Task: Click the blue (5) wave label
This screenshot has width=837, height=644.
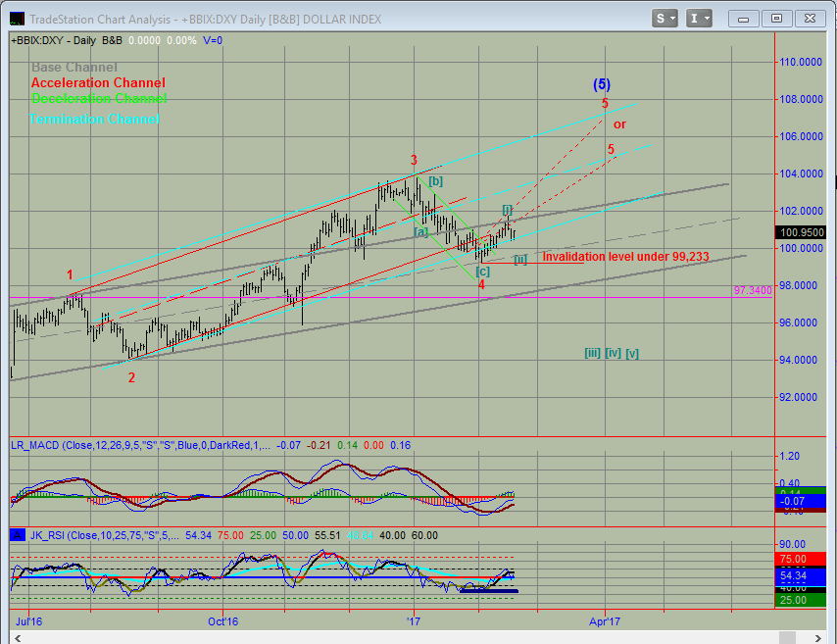Action: (x=602, y=84)
